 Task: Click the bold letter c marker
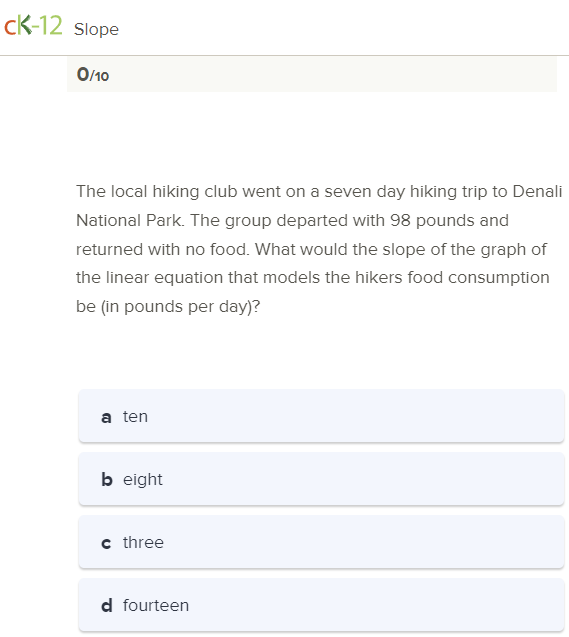pos(106,543)
